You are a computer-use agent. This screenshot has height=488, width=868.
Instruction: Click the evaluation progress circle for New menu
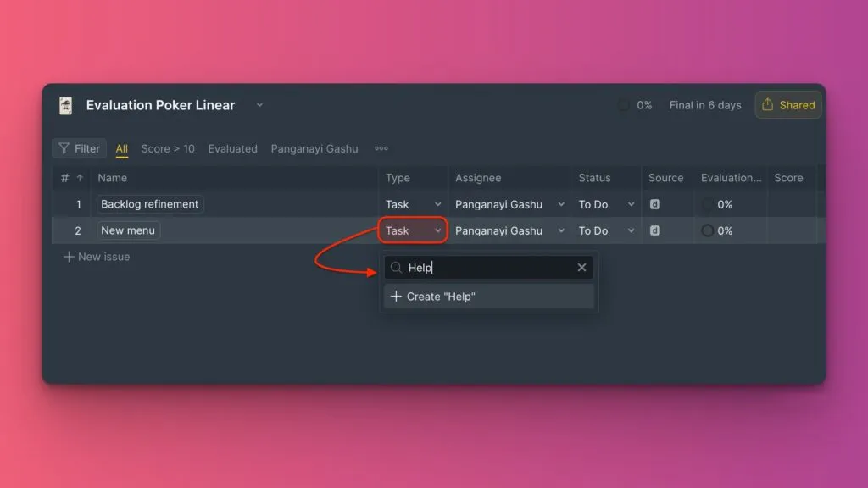[x=708, y=230]
